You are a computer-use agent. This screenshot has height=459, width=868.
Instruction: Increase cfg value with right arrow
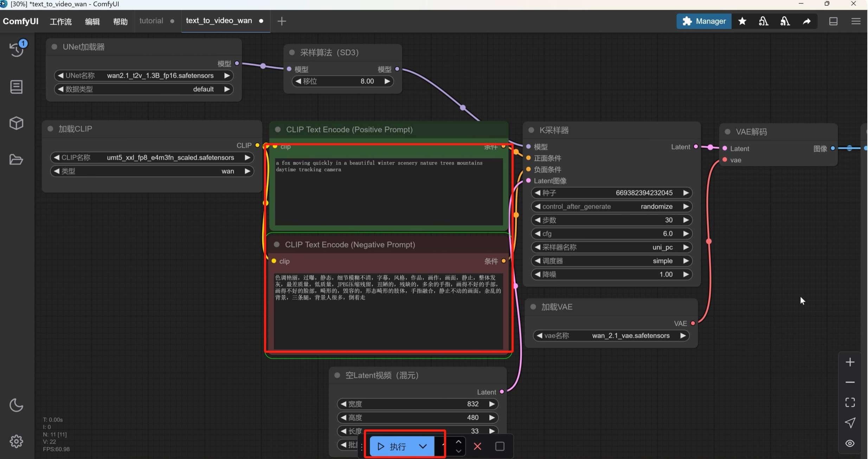[x=686, y=234]
